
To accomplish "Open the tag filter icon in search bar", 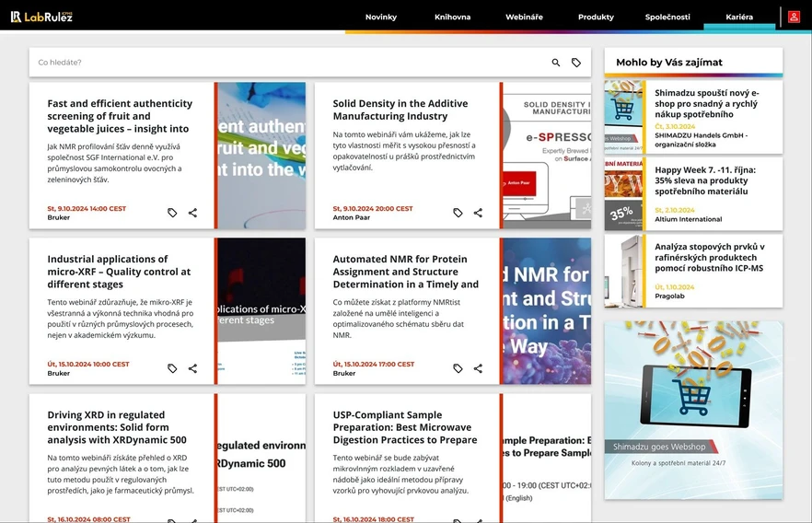I will (x=576, y=63).
